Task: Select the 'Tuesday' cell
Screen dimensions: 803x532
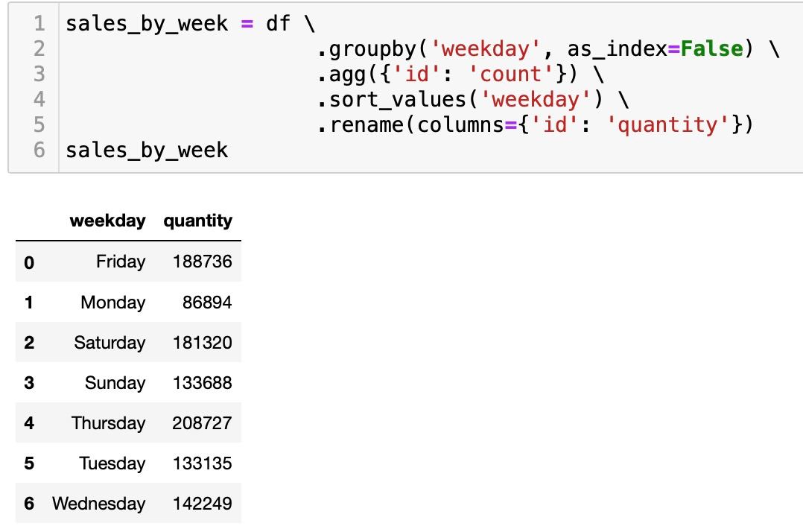Action: click(112, 463)
